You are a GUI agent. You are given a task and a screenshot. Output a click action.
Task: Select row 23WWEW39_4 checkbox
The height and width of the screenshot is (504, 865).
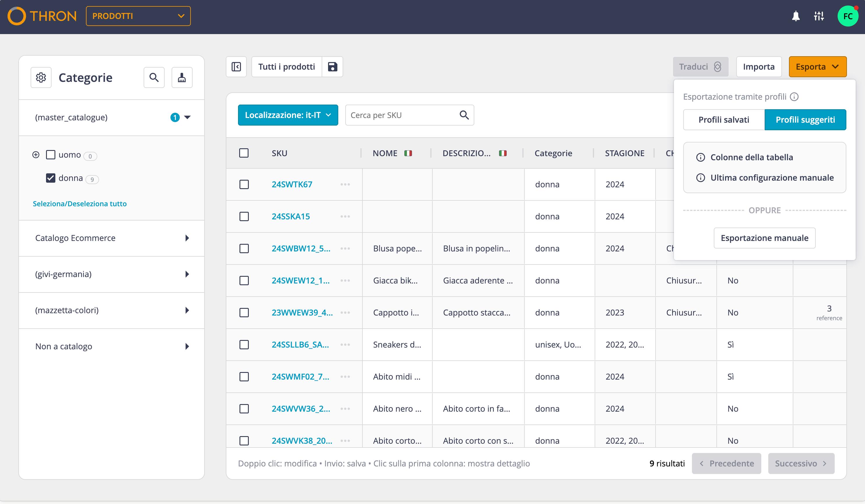(x=244, y=313)
